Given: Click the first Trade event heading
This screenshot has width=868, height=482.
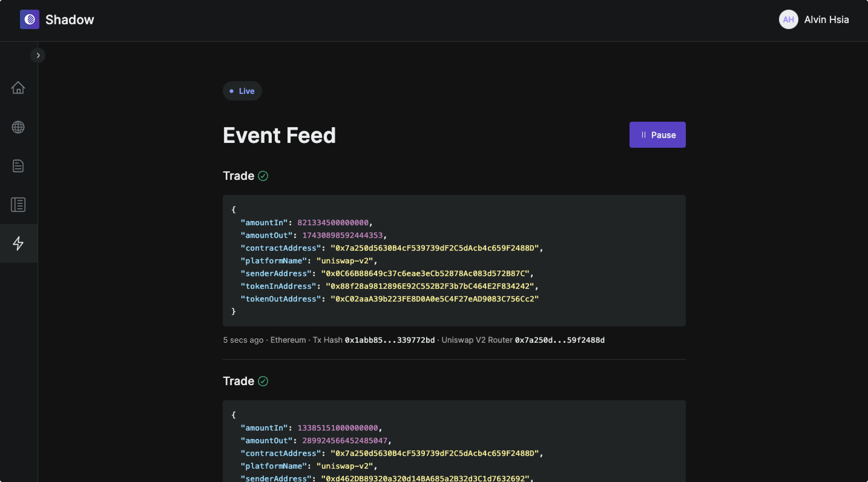Looking at the screenshot, I should pyautogui.click(x=238, y=176).
